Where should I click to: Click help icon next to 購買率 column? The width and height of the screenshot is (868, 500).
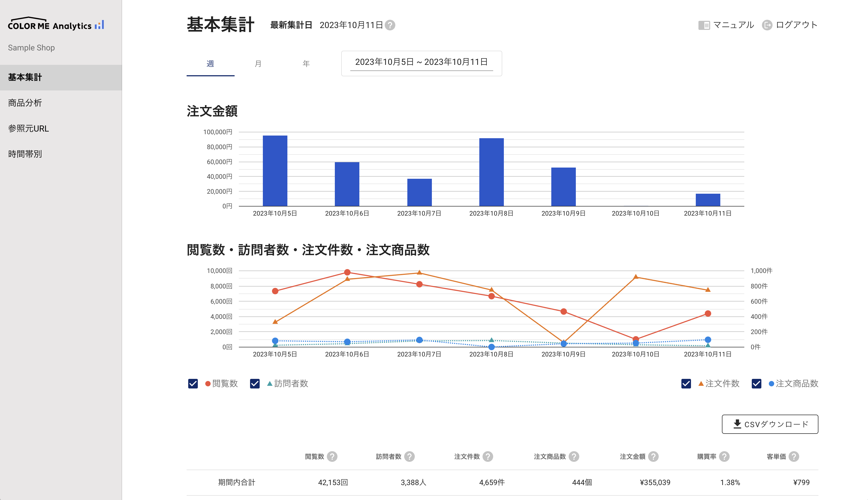[724, 457]
